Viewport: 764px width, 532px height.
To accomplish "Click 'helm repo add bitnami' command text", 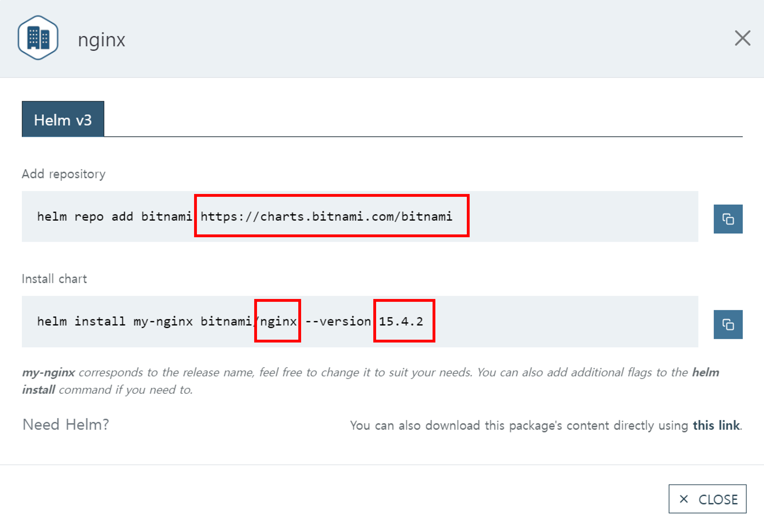I will [x=114, y=216].
